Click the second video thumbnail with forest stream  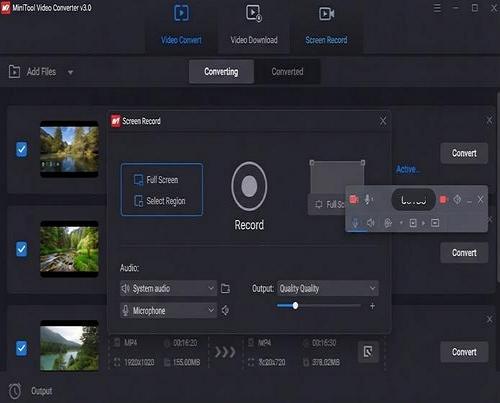point(69,249)
